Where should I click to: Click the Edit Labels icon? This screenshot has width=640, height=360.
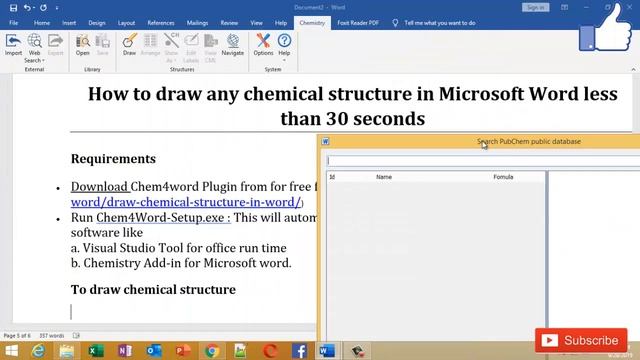(x=191, y=48)
